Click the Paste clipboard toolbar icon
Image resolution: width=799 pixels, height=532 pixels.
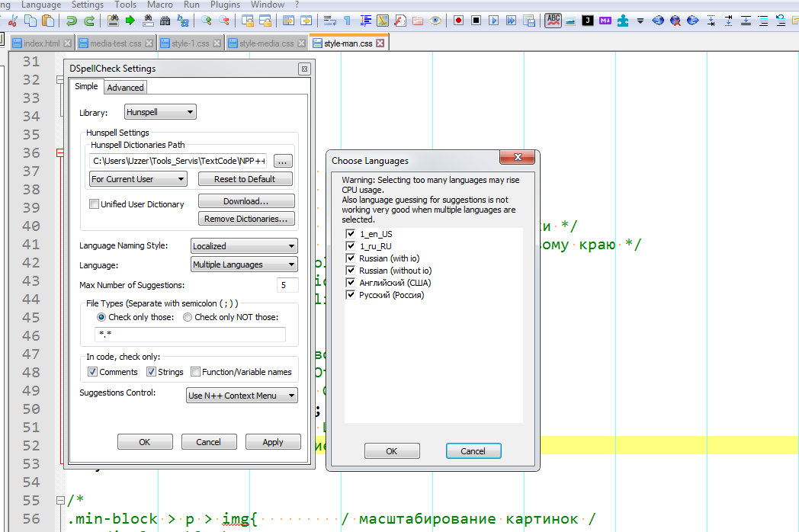(x=48, y=21)
